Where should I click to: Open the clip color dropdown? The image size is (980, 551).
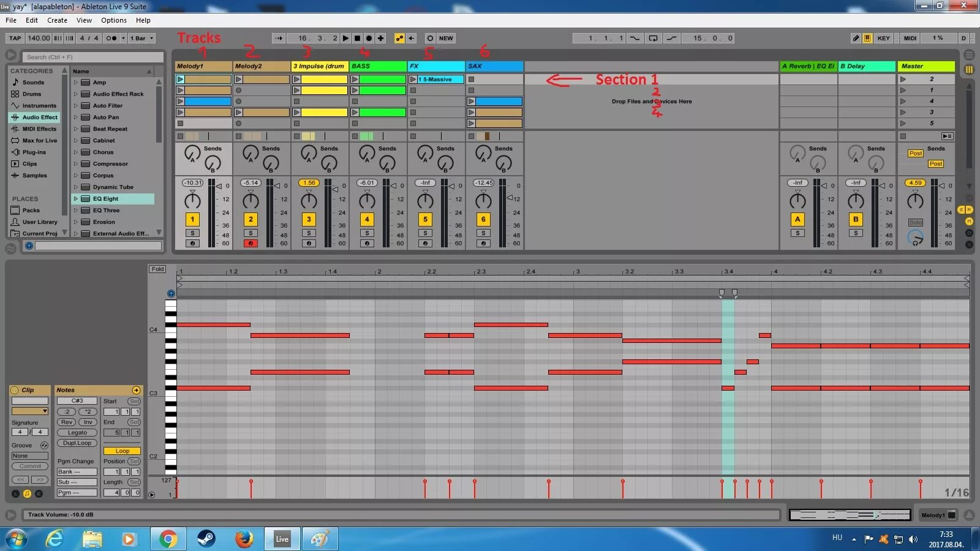(x=29, y=411)
